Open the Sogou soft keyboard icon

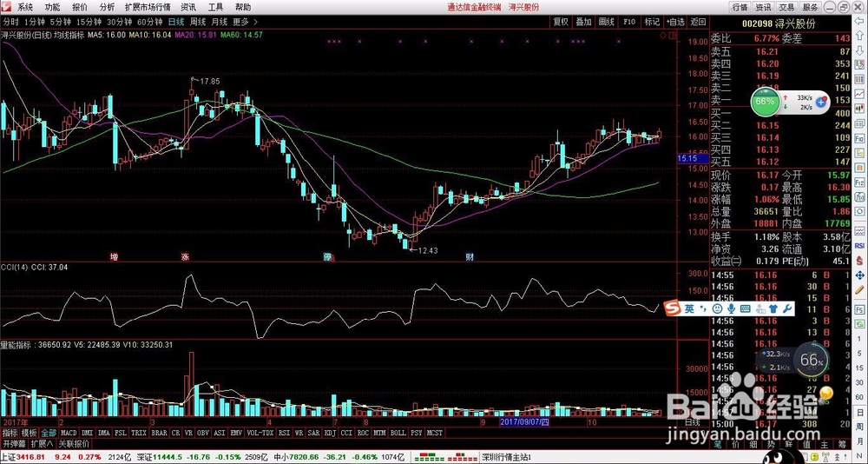point(745,308)
